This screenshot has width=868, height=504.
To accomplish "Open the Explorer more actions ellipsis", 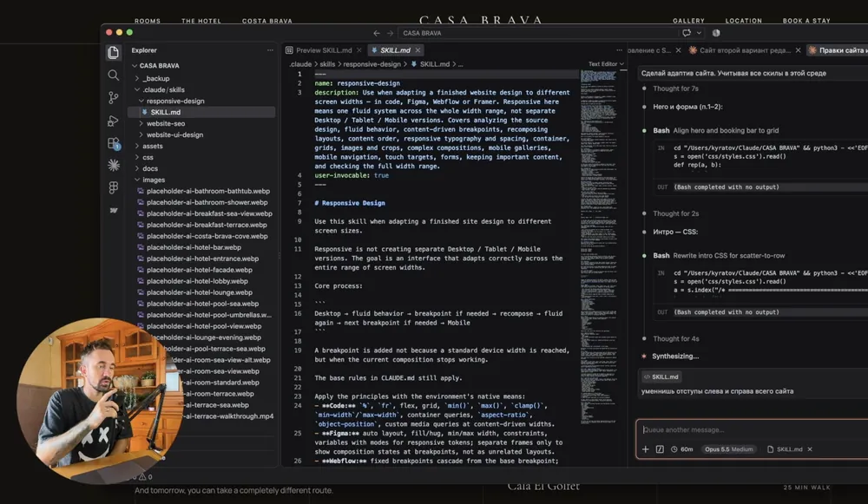I will [270, 49].
